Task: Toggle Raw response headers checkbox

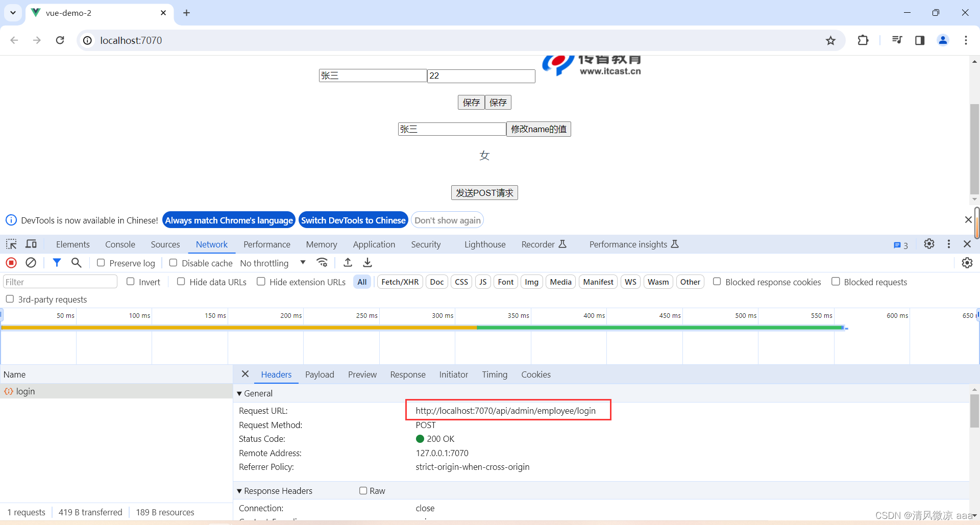Action: 363,491
